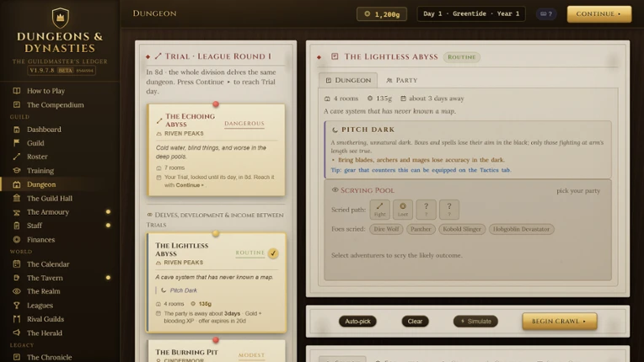
Task: Select the Dungeon sidebar icon
Action: pos(16,184)
